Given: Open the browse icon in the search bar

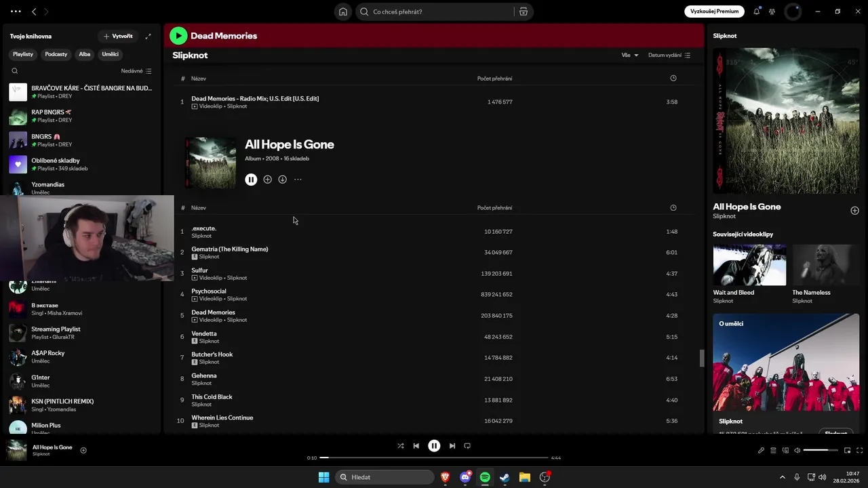Looking at the screenshot, I should point(524,12).
